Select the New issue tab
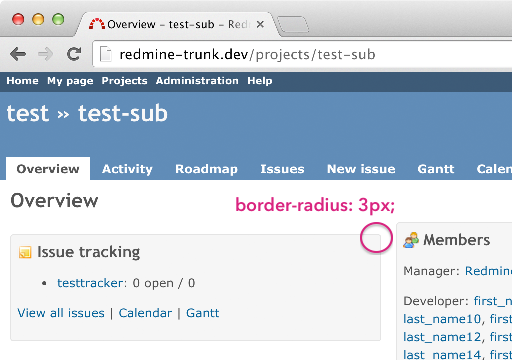This screenshot has height=360, width=512. point(361,169)
